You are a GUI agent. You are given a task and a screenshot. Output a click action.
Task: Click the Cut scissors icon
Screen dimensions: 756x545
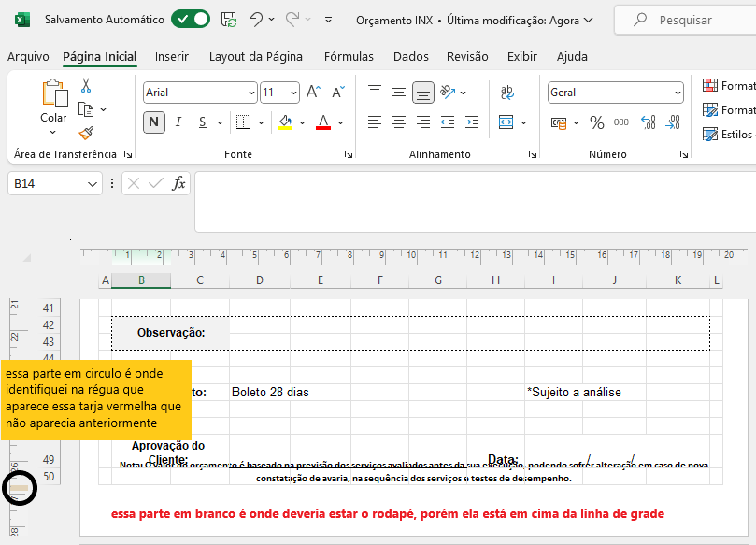click(x=86, y=86)
